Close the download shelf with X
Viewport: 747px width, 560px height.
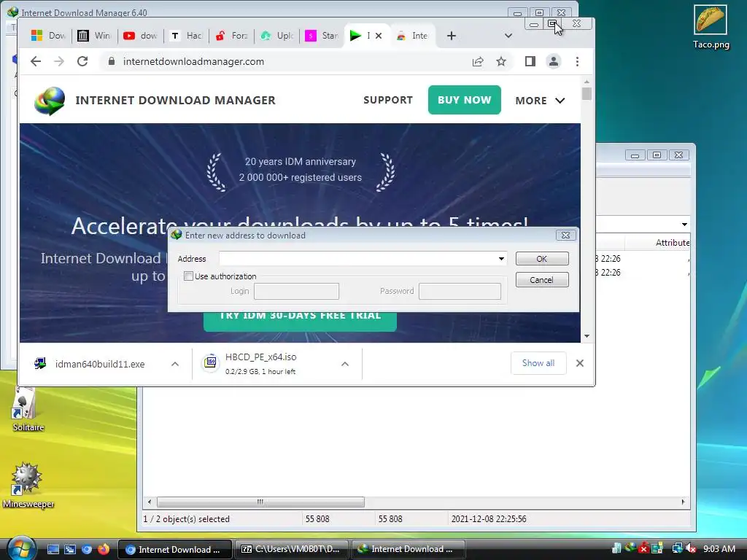tap(580, 363)
